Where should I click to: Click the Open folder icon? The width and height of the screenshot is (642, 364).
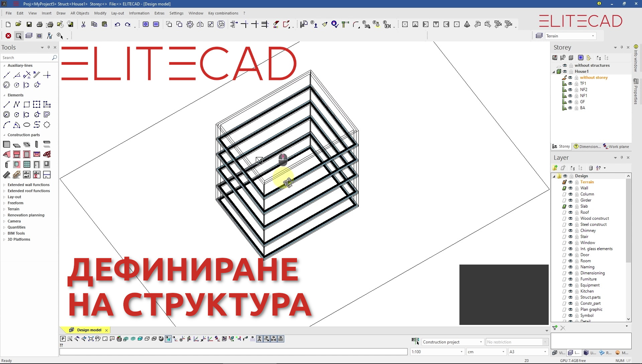[x=18, y=24]
